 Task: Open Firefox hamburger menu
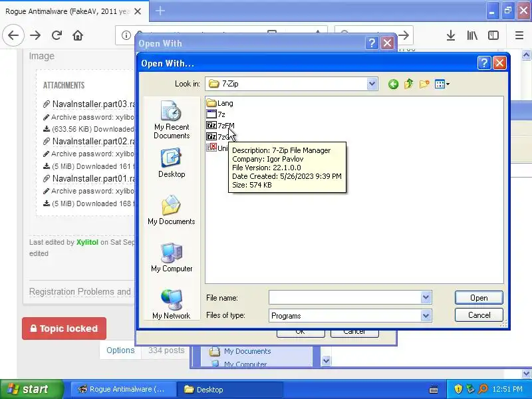point(519,35)
